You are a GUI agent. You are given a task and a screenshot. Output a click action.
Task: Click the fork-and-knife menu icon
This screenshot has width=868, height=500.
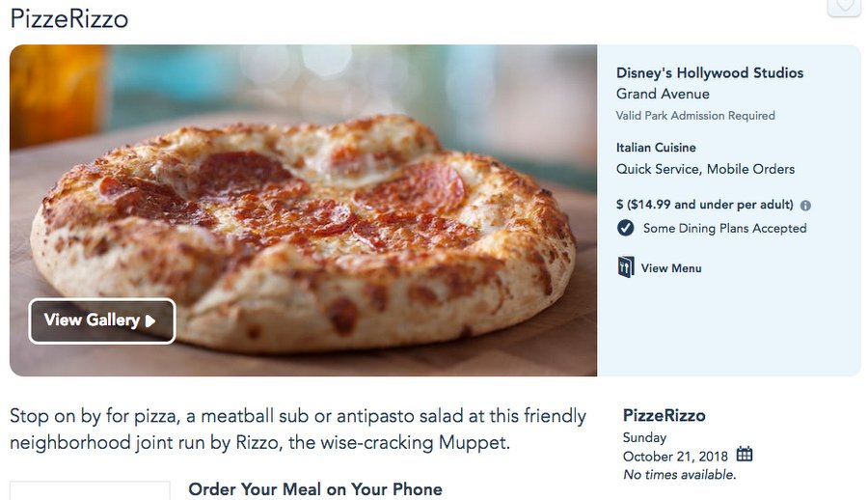point(626,267)
